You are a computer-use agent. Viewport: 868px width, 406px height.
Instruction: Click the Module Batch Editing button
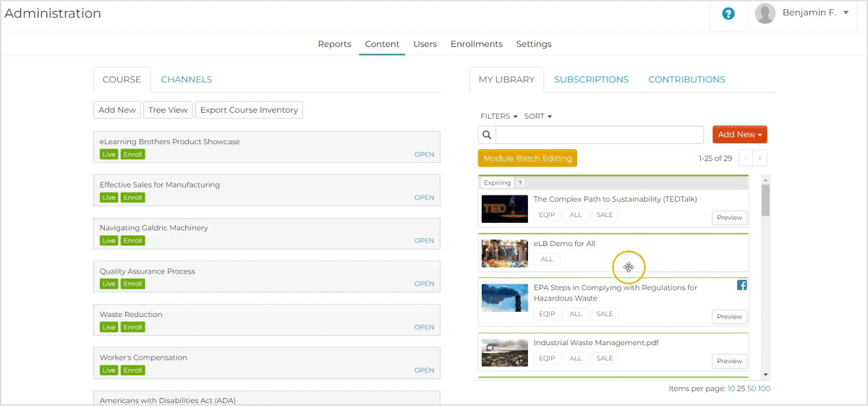[527, 158]
